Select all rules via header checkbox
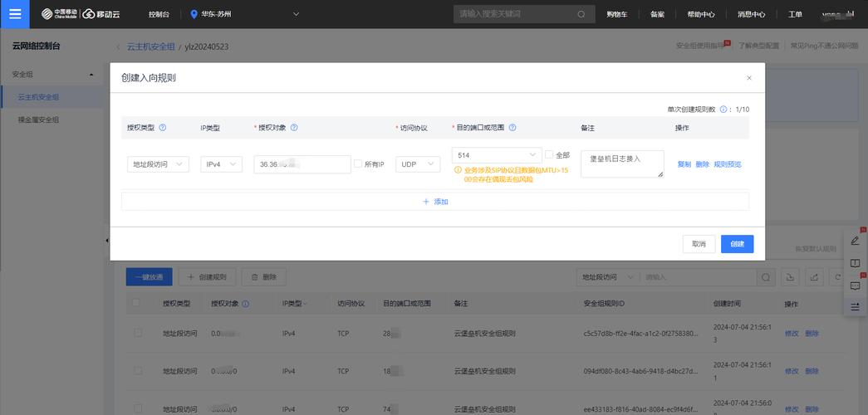 pos(136,303)
